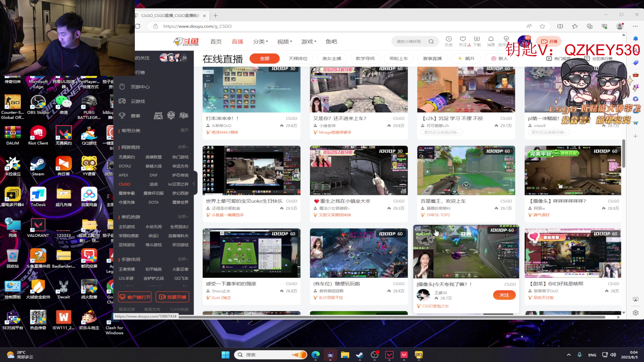Open the 百星魔王，欢迎上车 stream thumbnail

pyautogui.click(x=466, y=170)
